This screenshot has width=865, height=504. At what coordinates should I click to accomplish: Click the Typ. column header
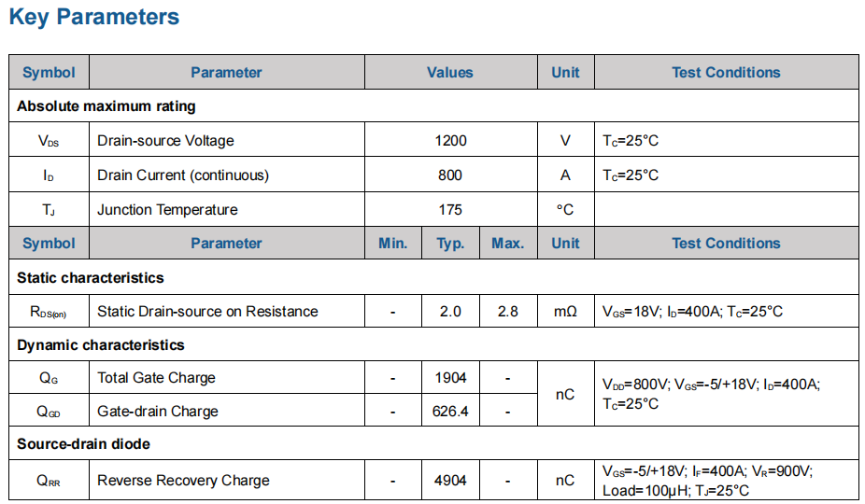[450, 244]
